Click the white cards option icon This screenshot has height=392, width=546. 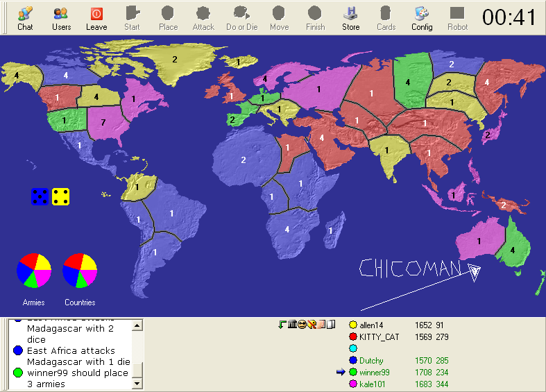coord(331,325)
